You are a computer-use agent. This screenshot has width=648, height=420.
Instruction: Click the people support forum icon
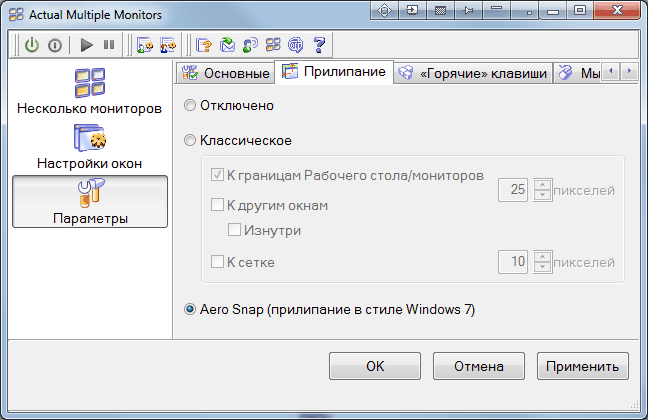pyautogui.click(x=250, y=45)
